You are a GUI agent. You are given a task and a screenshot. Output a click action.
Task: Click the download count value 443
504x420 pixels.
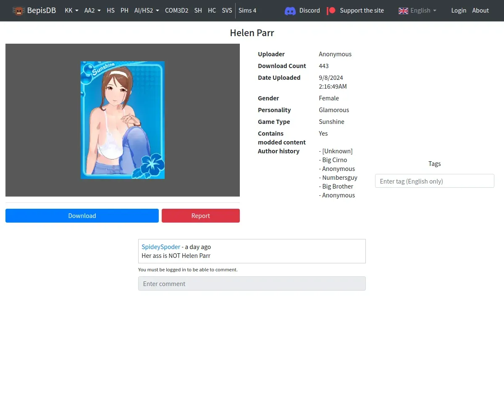pyautogui.click(x=324, y=66)
